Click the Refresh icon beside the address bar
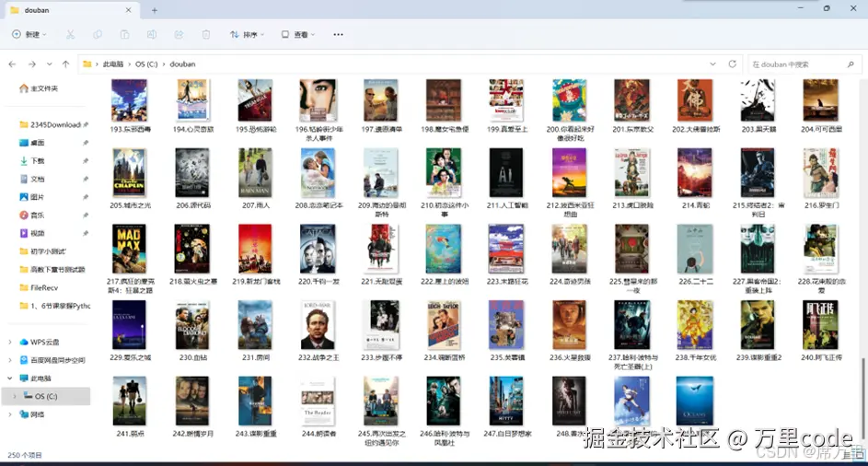The image size is (868, 466). [733, 64]
